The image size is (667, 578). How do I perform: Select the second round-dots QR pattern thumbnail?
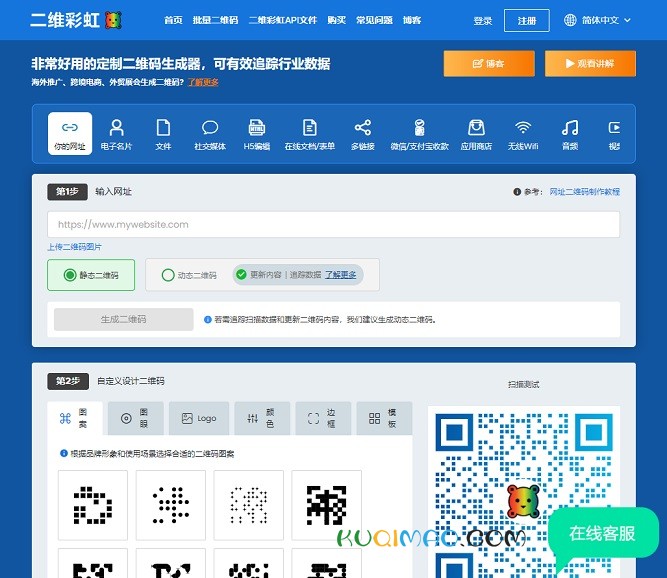tap(171, 505)
